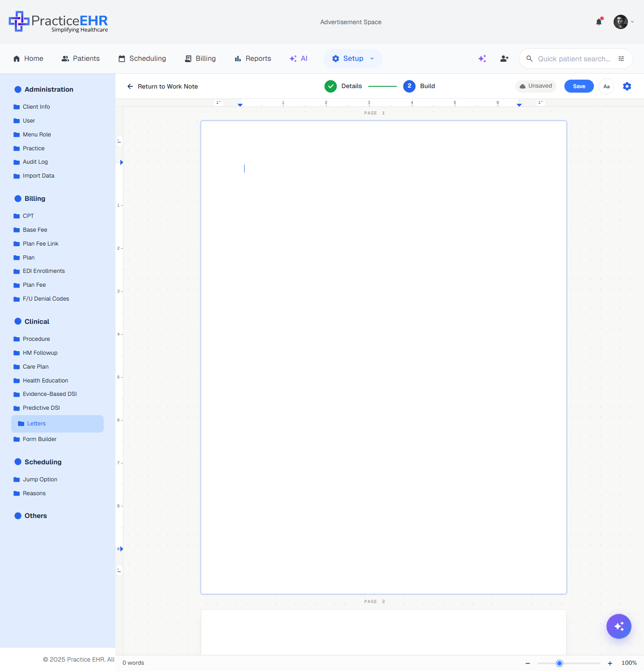Open the Scheduling menu
This screenshot has width=644, height=671.
click(x=142, y=59)
